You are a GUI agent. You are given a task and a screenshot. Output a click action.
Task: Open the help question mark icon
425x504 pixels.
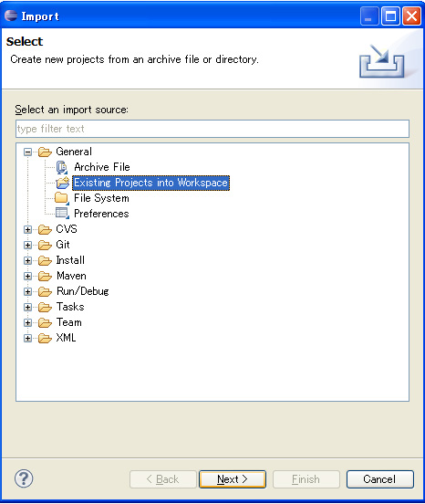(24, 478)
